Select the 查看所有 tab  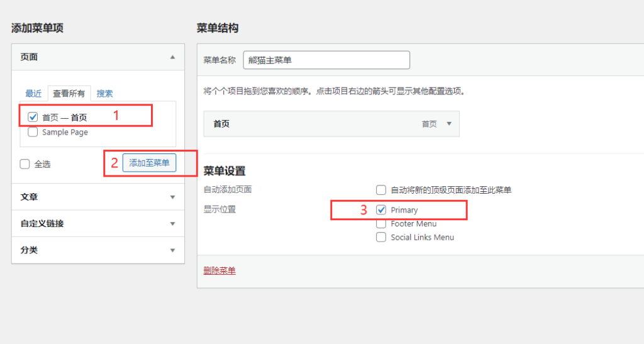(69, 94)
